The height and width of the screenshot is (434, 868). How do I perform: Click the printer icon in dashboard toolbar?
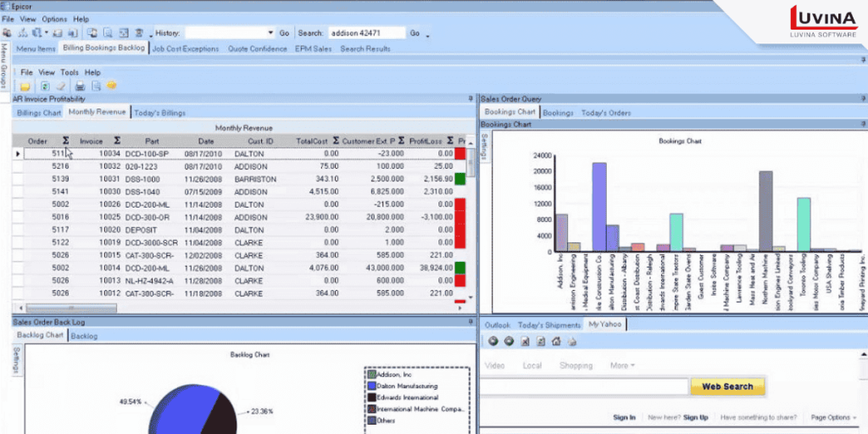tap(81, 86)
